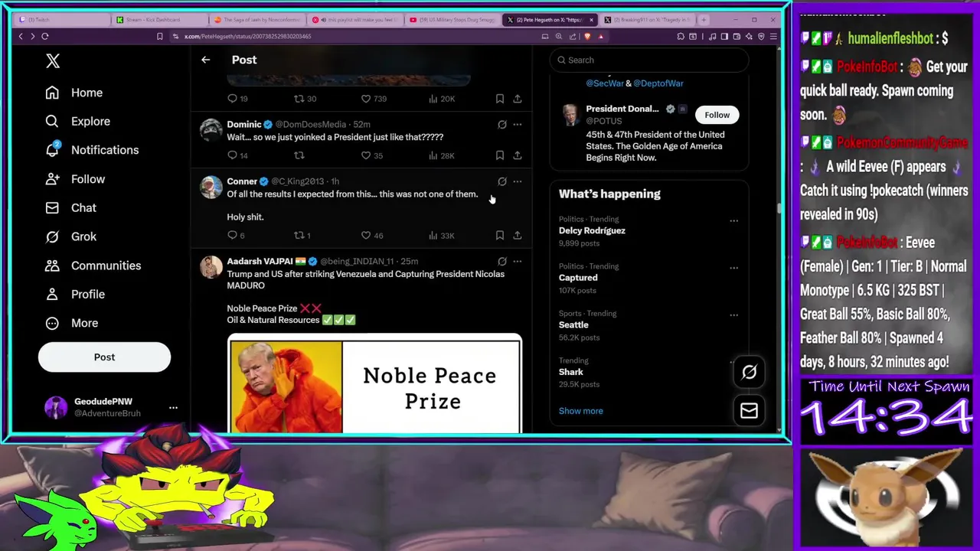The image size is (980, 551).
Task: Open the @SecWar mention link
Action: [605, 83]
